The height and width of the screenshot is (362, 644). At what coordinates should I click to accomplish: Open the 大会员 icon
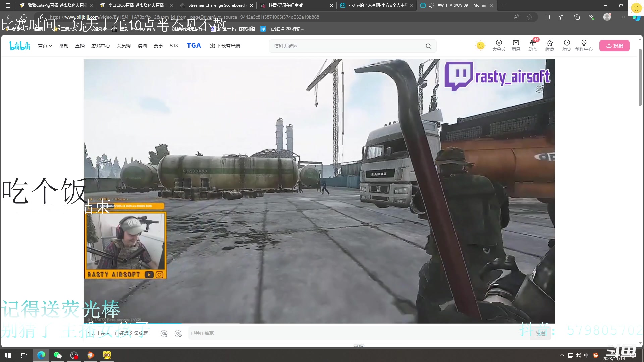[499, 45]
